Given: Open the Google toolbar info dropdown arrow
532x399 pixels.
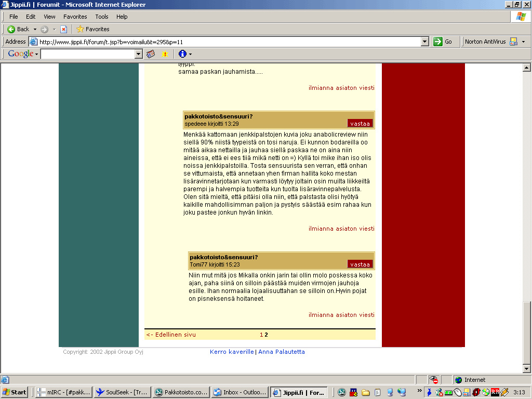Looking at the screenshot, I should click(x=191, y=54).
